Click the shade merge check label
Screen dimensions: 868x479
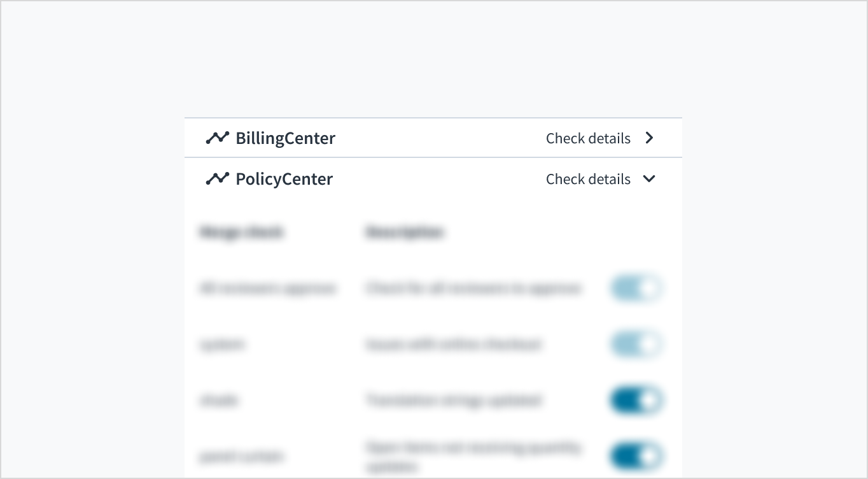point(219,401)
